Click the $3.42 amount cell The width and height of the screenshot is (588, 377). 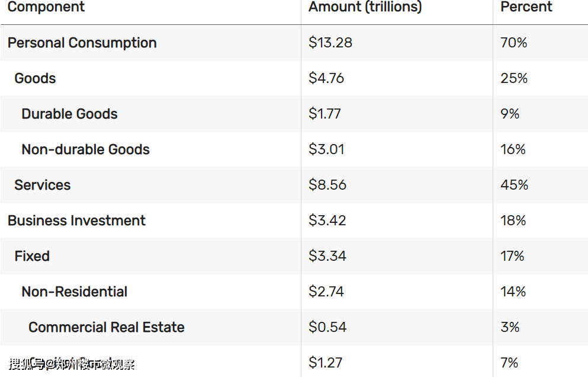[x=327, y=221]
